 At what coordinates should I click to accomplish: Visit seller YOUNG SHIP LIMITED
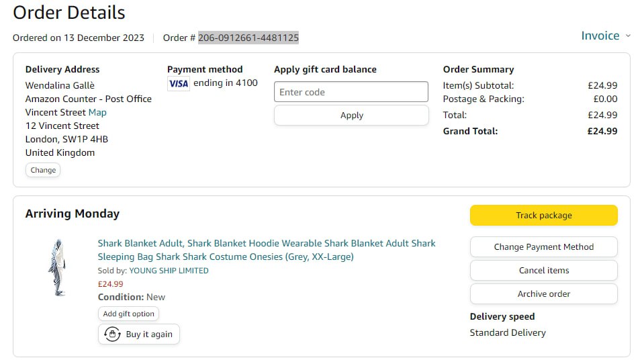[169, 271]
